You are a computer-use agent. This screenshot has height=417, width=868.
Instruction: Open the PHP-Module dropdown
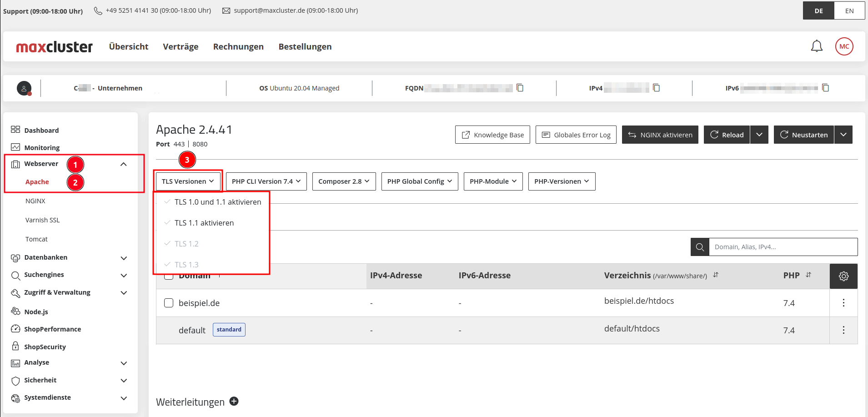(493, 181)
